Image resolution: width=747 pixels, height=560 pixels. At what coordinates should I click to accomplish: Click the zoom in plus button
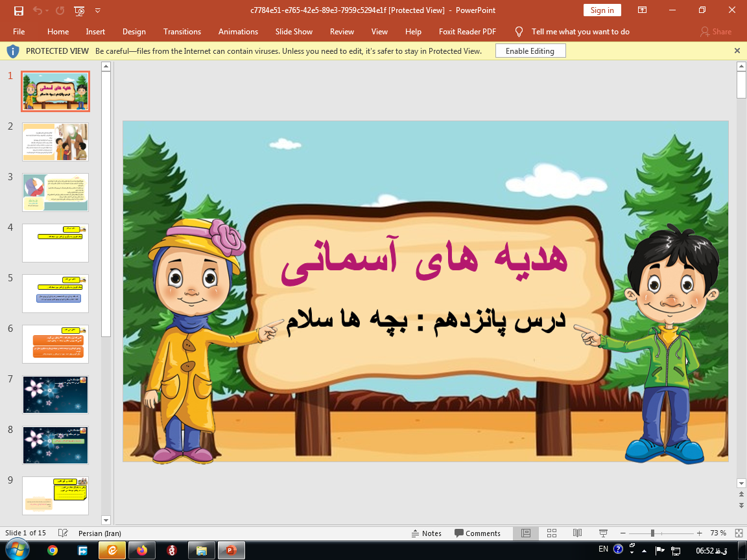tap(700, 533)
